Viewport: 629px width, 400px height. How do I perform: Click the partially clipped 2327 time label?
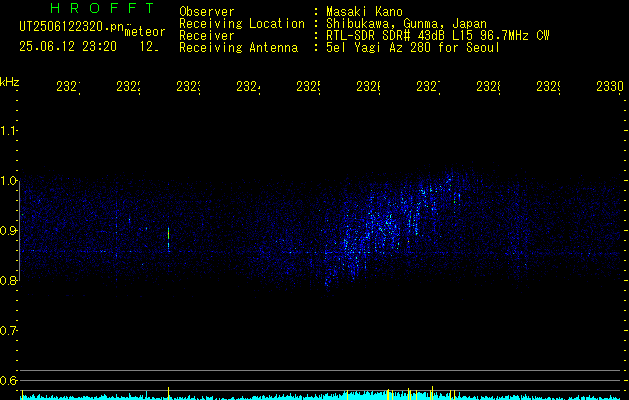(428, 87)
